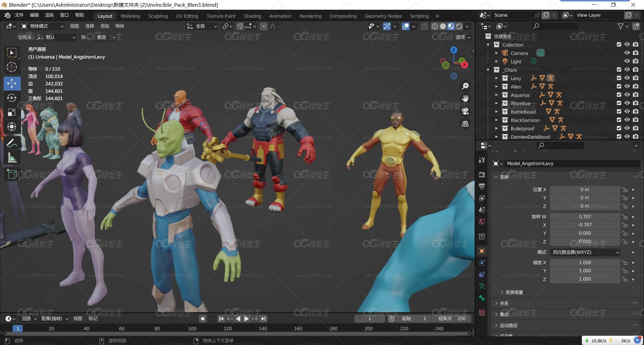Uncheck the _Chars collection checkbox
This screenshot has height=345, width=644.
pyautogui.click(x=619, y=70)
